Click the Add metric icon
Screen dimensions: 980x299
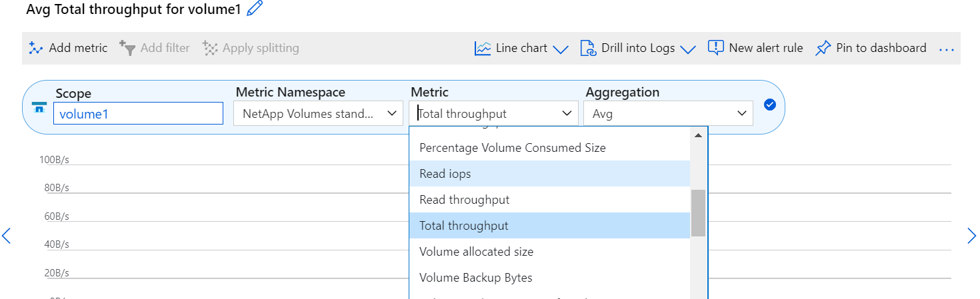tap(36, 48)
